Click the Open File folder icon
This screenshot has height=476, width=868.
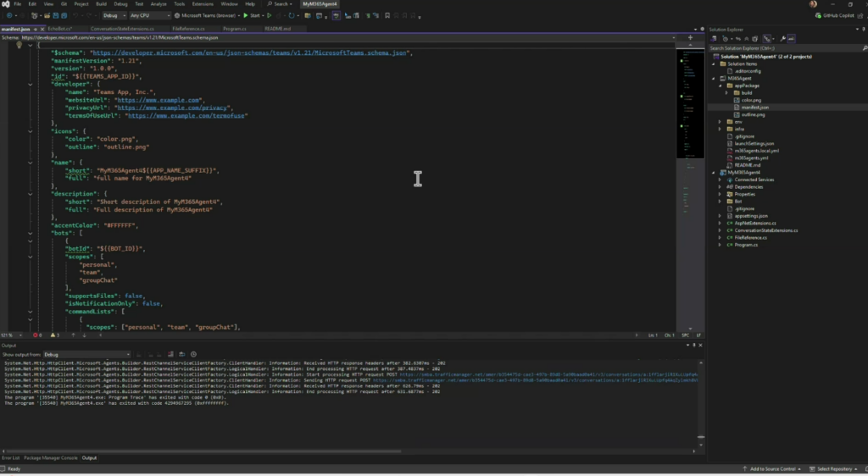(47, 15)
